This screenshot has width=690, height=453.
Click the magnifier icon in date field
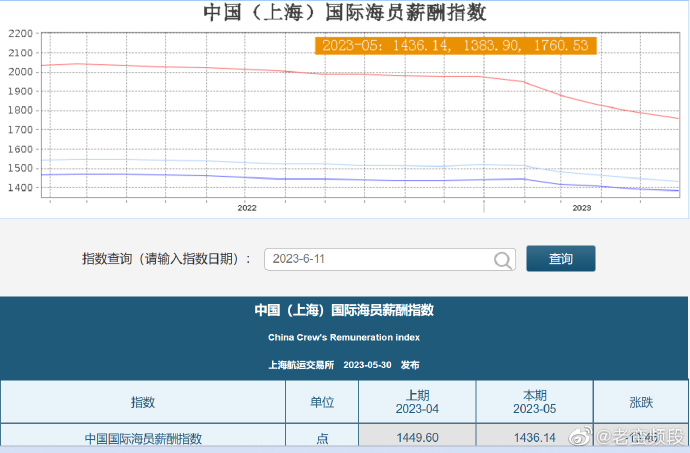(x=503, y=260)
